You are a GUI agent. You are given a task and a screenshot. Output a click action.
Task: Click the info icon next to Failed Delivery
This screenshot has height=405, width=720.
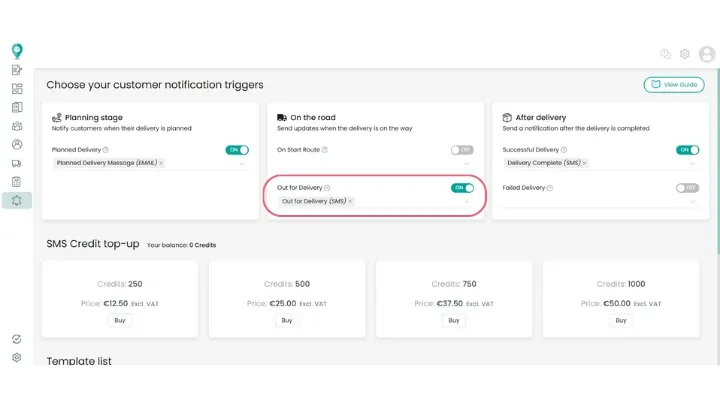click(x=550, y=188)
